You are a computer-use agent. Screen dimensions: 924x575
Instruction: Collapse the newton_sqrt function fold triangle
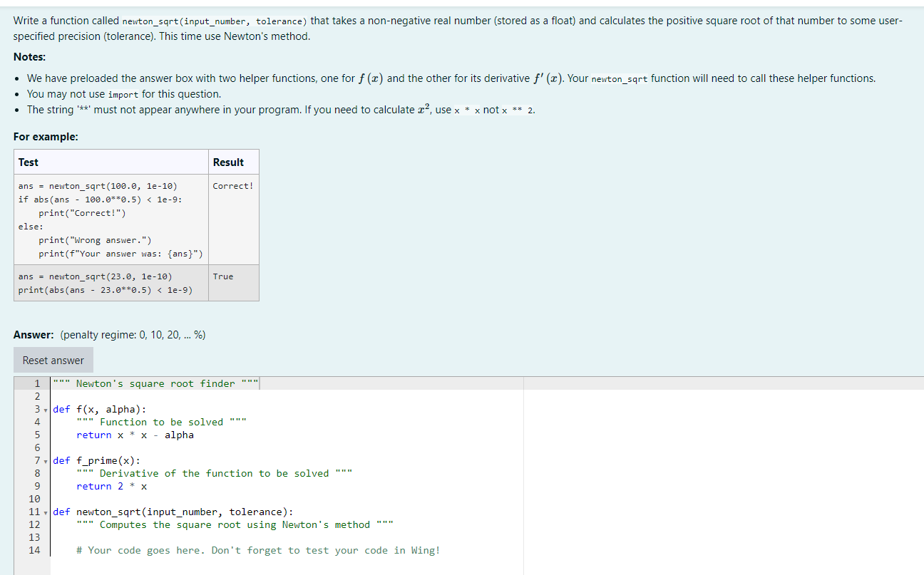(x=45, y=512)
